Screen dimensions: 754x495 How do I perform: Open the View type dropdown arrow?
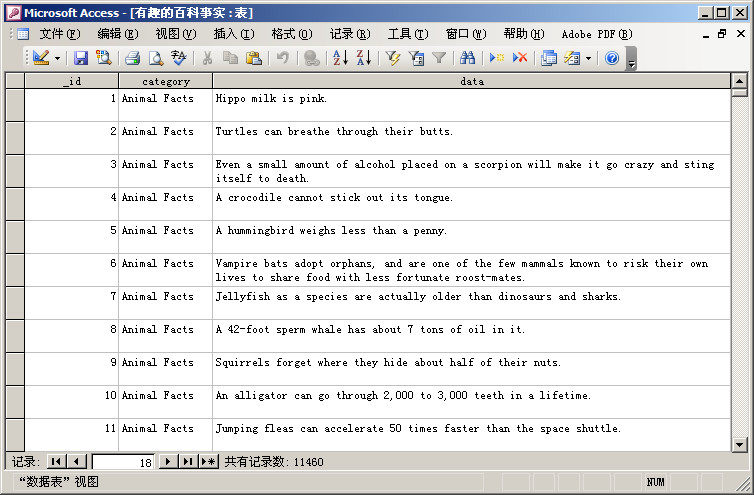pyautogui.click(x=57, y=59)
